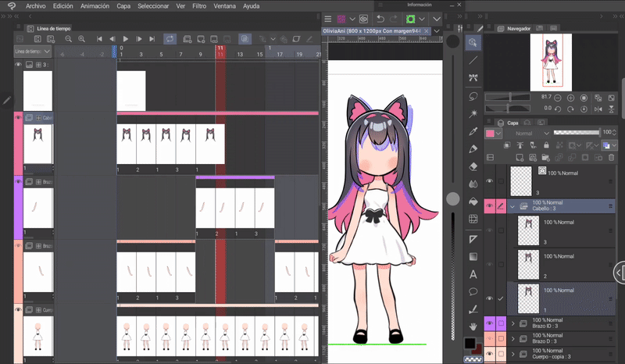Viewport: 625px width, 364px height.
Task: Open the Edición menu
Action: [x=63, y=6]
